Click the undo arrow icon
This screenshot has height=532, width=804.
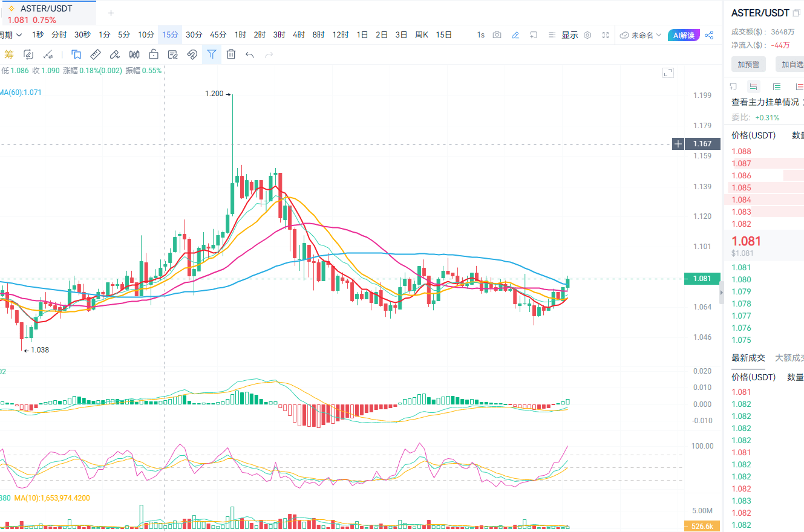(x=250, y=55)
